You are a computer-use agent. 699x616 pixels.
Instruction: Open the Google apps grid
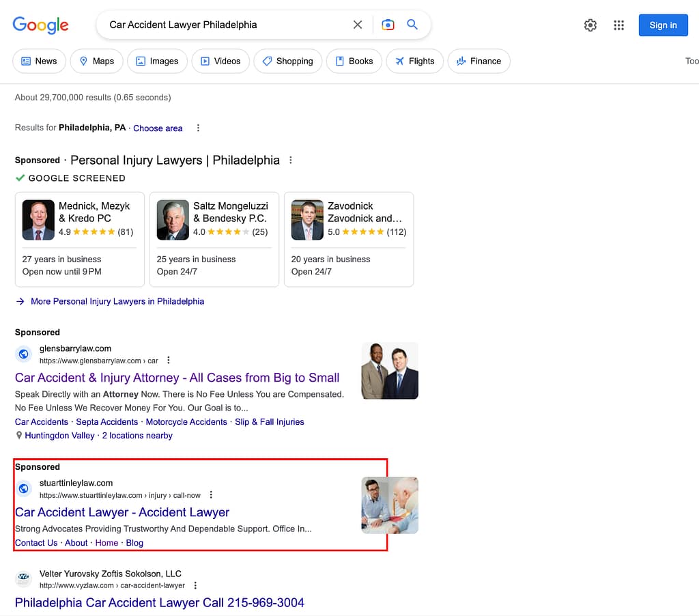618,25
